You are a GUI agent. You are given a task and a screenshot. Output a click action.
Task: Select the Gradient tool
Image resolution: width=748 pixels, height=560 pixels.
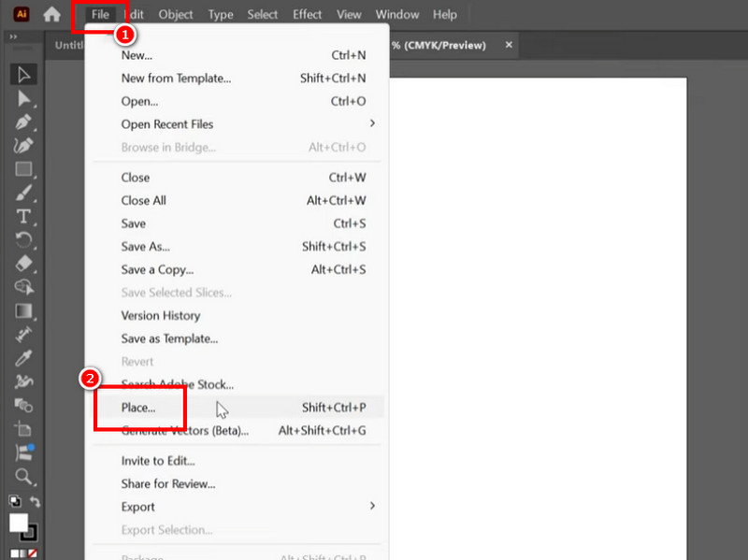coord(24,311)
